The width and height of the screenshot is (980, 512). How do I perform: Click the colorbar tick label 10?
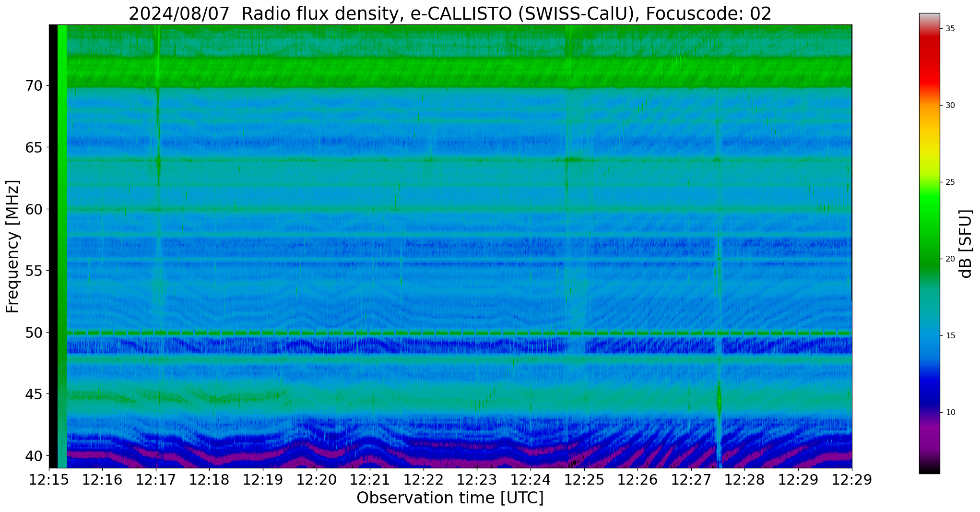click(950, 413)
